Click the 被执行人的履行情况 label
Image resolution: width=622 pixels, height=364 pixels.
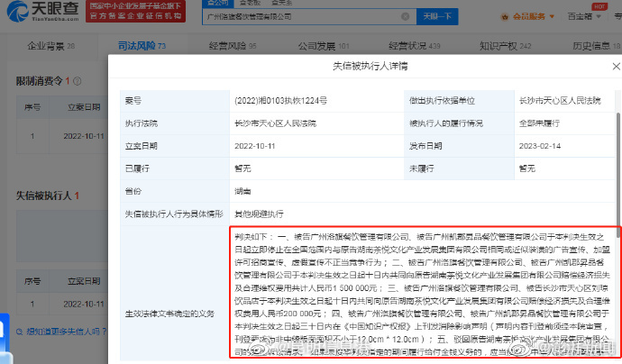446,123
